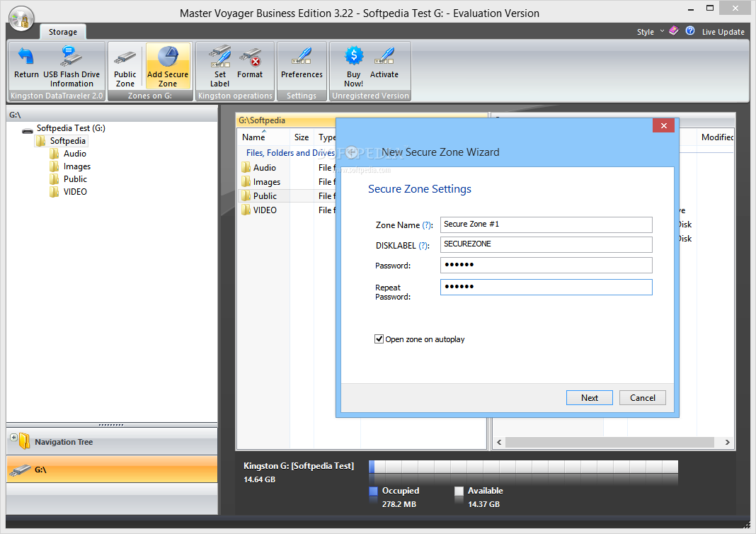The width and height of the screenshot is (756, 534).
Task: Minimize the Master Voyager window
Action: point(691,8)
